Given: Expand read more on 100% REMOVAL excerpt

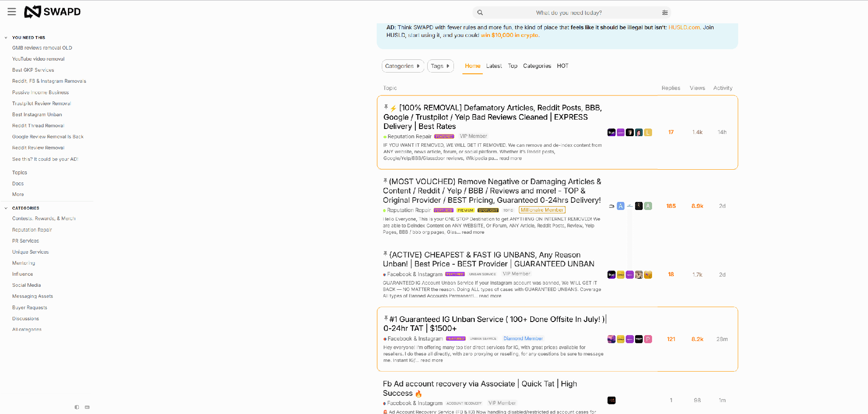Looking at the screenshot, I should point(510,158).
